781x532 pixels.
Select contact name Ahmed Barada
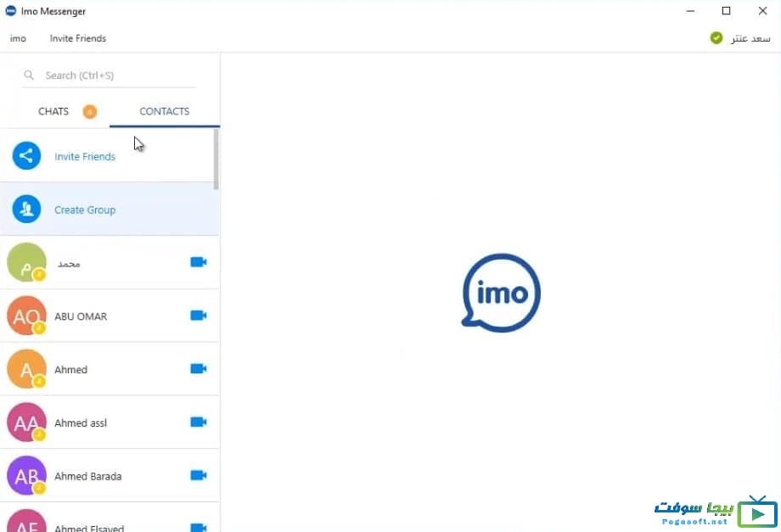88,476
